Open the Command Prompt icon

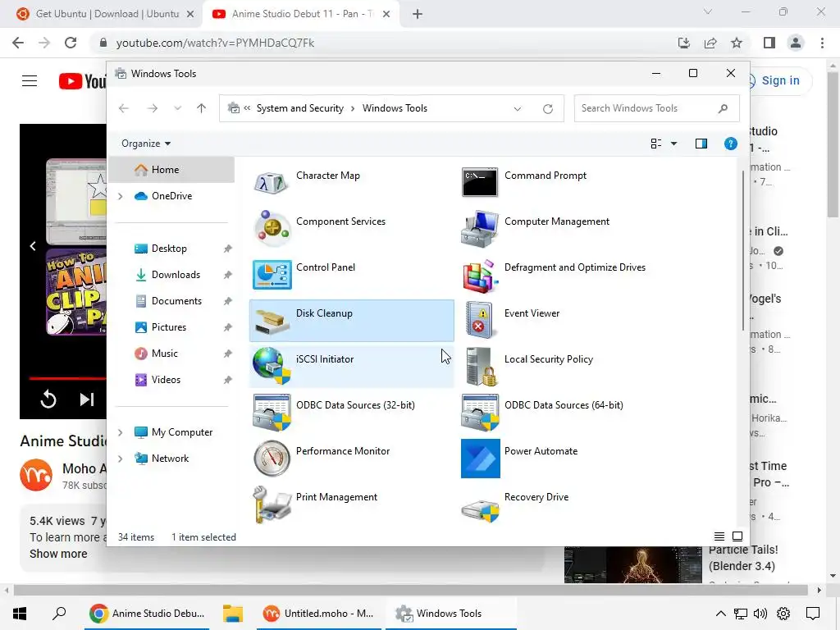click(x=480, y=182)
